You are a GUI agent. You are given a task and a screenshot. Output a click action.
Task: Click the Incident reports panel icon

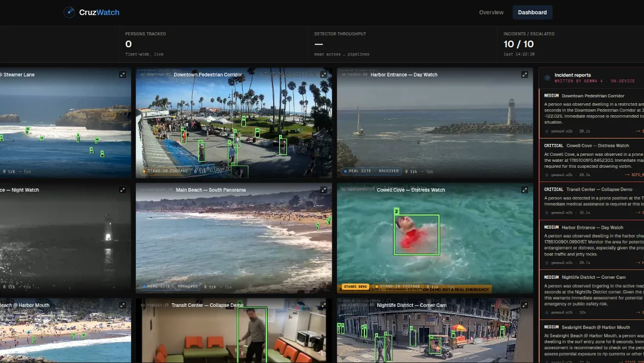tap(547, 78)
